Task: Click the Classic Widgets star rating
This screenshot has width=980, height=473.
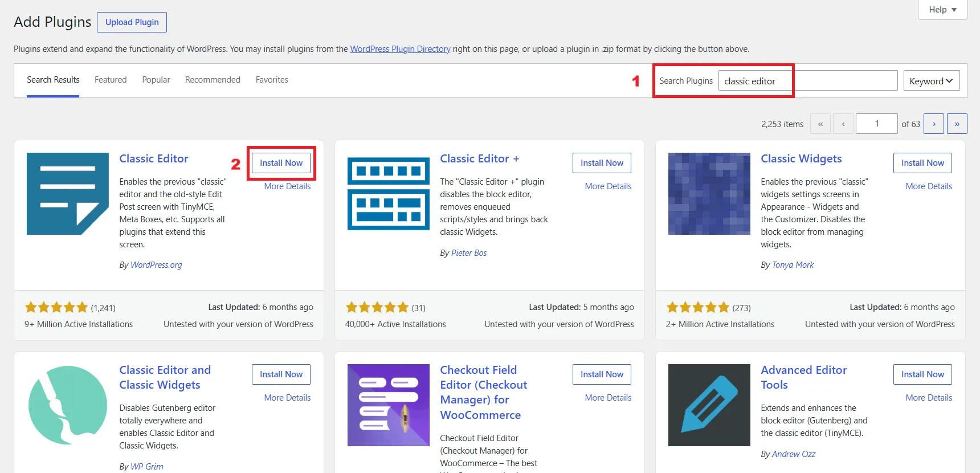Action: coord(698,308)
